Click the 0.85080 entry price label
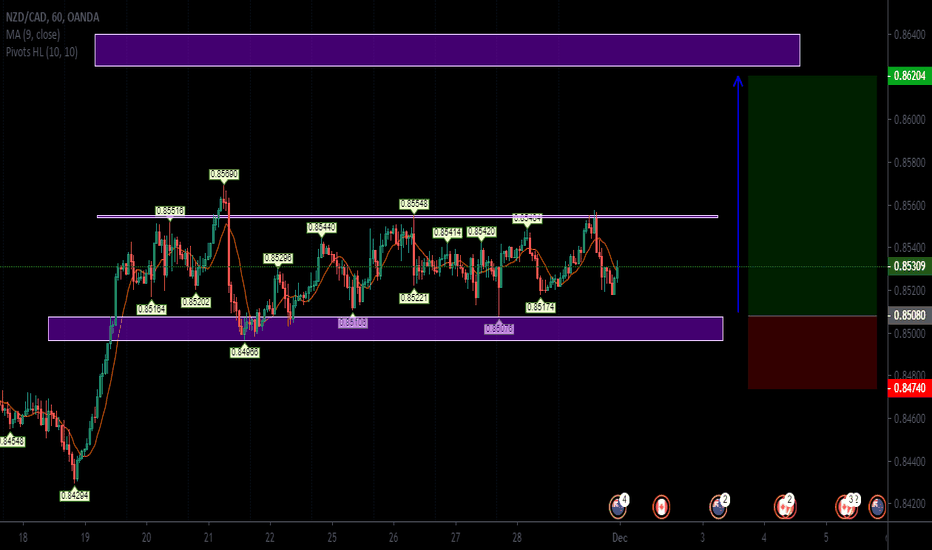The width and height of the screenshot is (932, 550). pyautogui.click(x=907, y=315)
